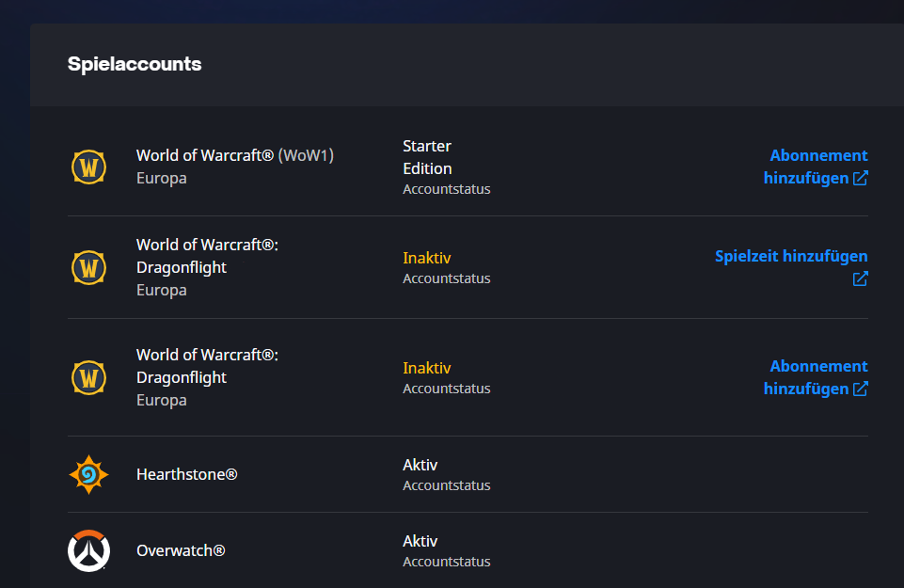The image size is (904, 588).
Task: Select the Overwatch account title
Action: [x=181, y=550]
